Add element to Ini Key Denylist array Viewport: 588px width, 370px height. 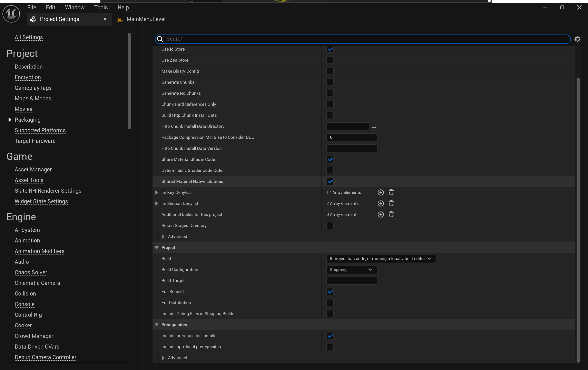tap(380, 192)
